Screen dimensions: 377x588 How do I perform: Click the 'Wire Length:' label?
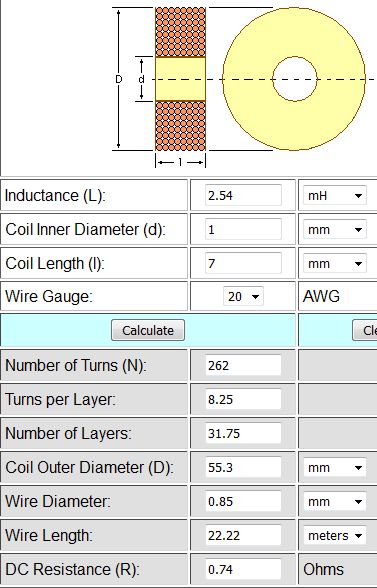(49, 536)
